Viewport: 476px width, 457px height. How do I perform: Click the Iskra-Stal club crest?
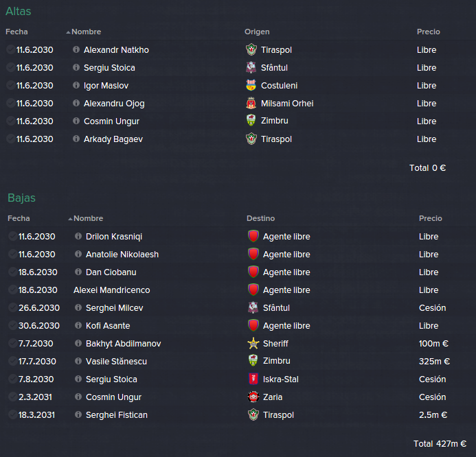click(253, 379)
